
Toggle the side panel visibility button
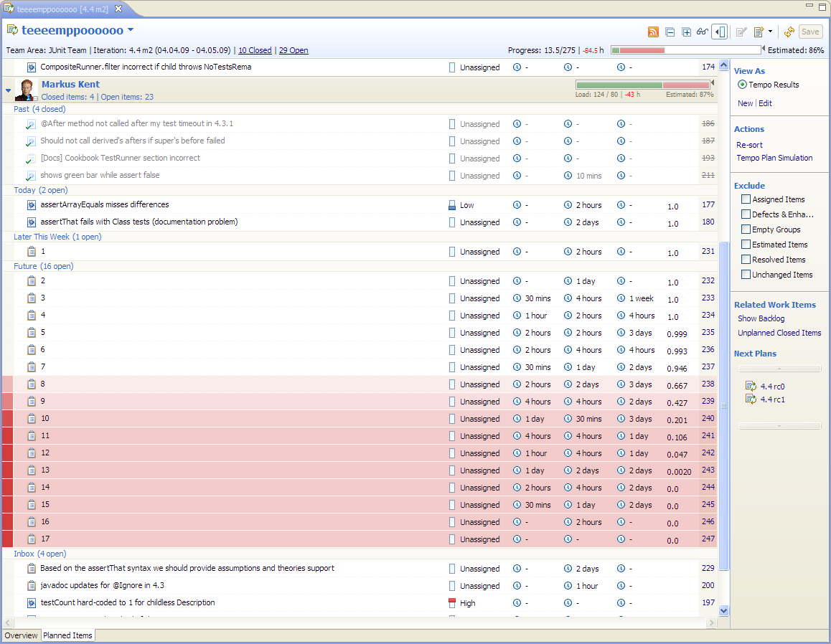click(x=720, y=32)
